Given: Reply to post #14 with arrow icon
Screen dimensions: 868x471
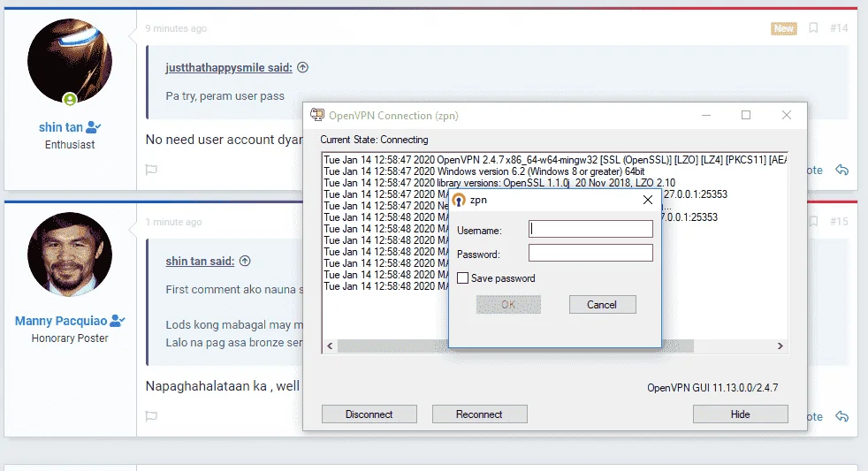Looking at the screenshot, I should click(842, 170).
